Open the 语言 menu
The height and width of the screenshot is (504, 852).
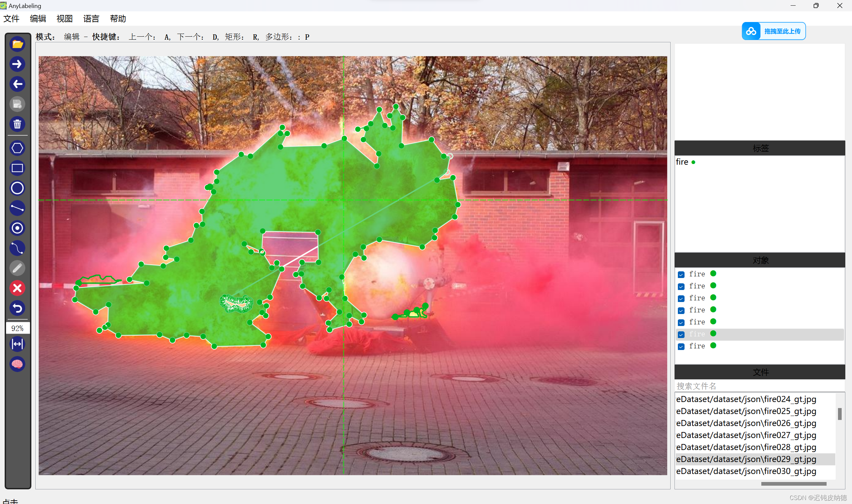(91, 19)
